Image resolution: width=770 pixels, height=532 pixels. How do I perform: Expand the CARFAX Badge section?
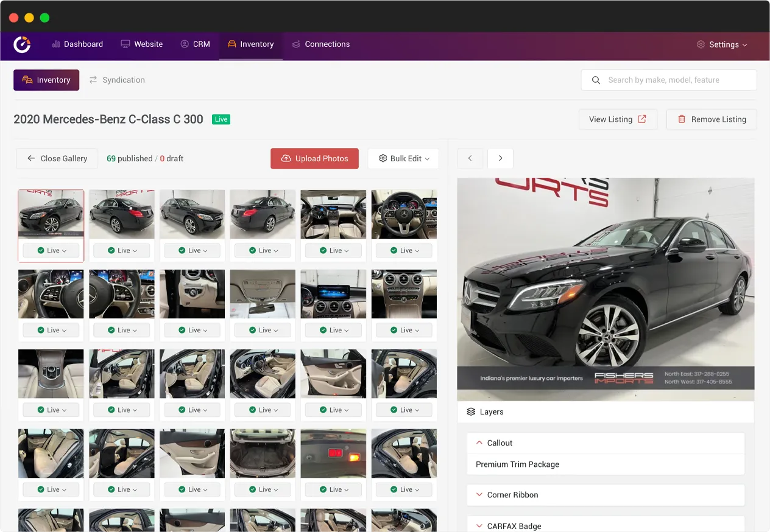[606, 526]
